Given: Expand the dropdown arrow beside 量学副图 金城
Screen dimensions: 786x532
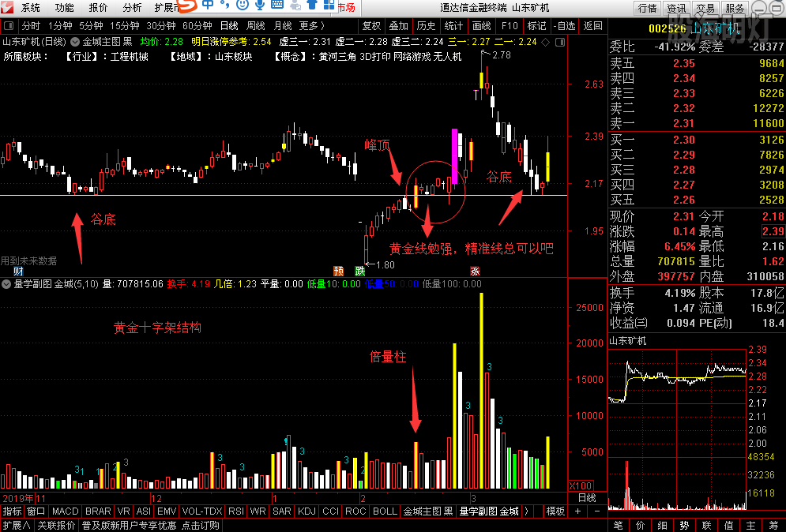Looking at the screenshot, I should (x=6, y=284).
